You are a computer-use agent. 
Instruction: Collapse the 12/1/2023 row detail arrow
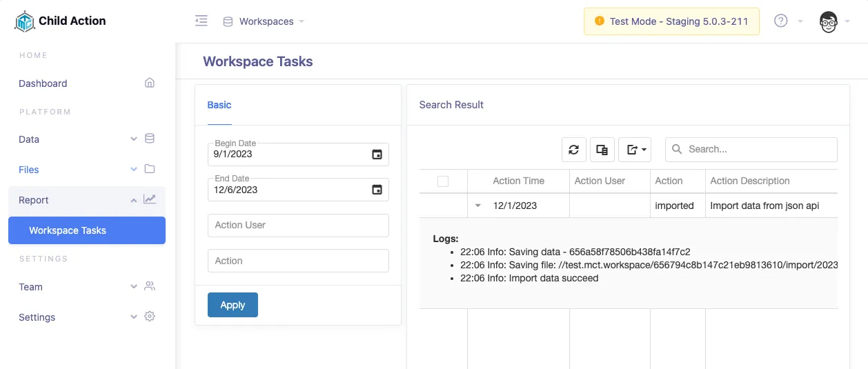pos(477,206)
